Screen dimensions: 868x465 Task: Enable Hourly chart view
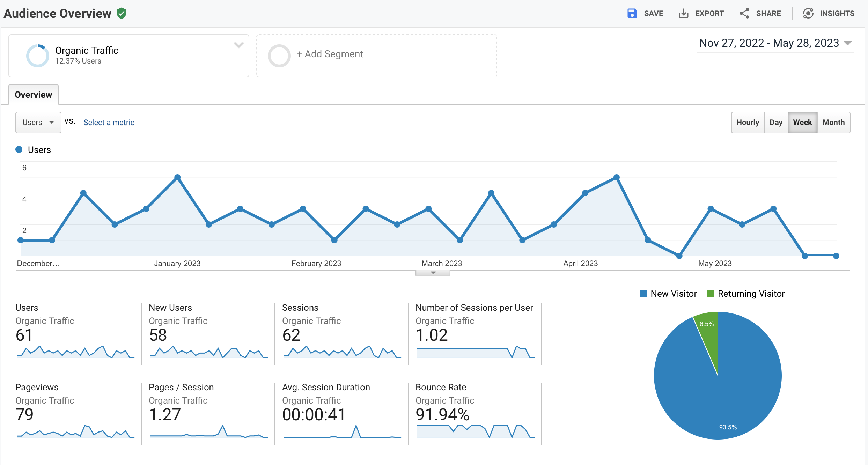point(747,122)
